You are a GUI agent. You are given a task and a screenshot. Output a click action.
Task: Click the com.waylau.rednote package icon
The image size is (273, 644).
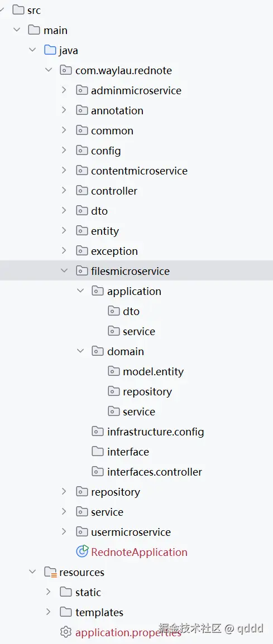click(x=66, y=71)
